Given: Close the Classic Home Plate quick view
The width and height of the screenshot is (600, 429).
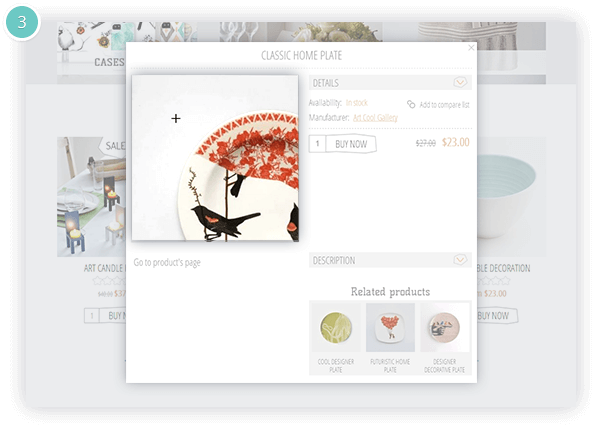Looking at the screenshot, I should [x=471, y=48].
